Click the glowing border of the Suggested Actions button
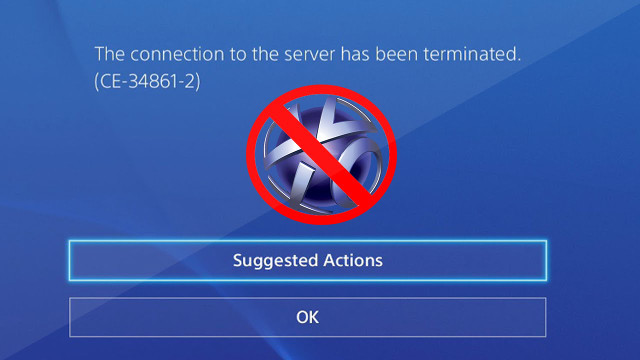 [x=308, y=241]
